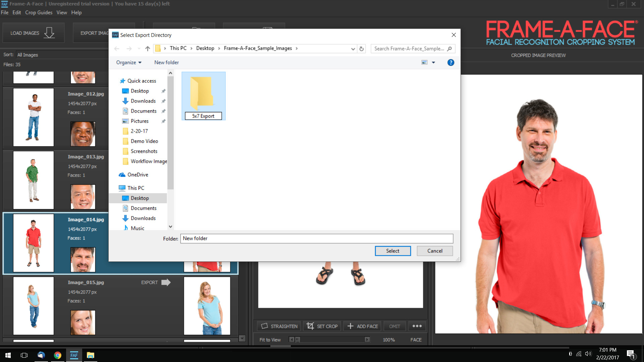Image resolution: width=644 pixels, height=362 pixels.
Task: Click Cancel in the export dialog
Action: tap(435, 251)
